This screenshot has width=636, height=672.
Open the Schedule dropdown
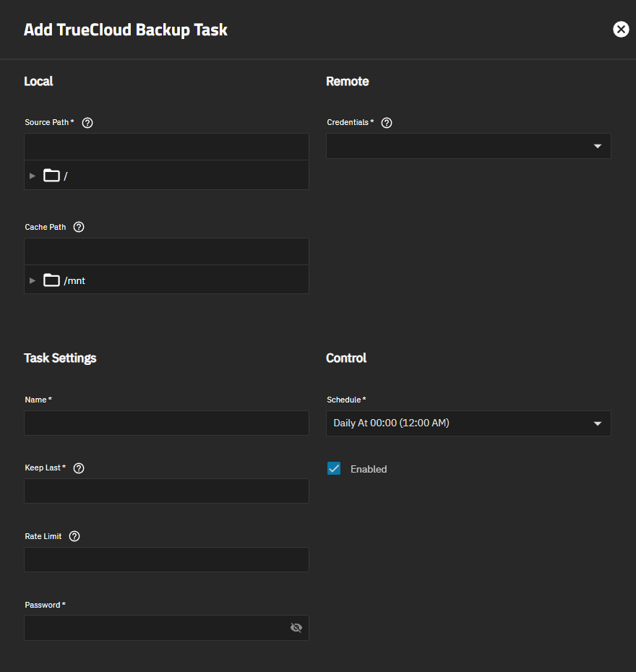pos(468,423)
